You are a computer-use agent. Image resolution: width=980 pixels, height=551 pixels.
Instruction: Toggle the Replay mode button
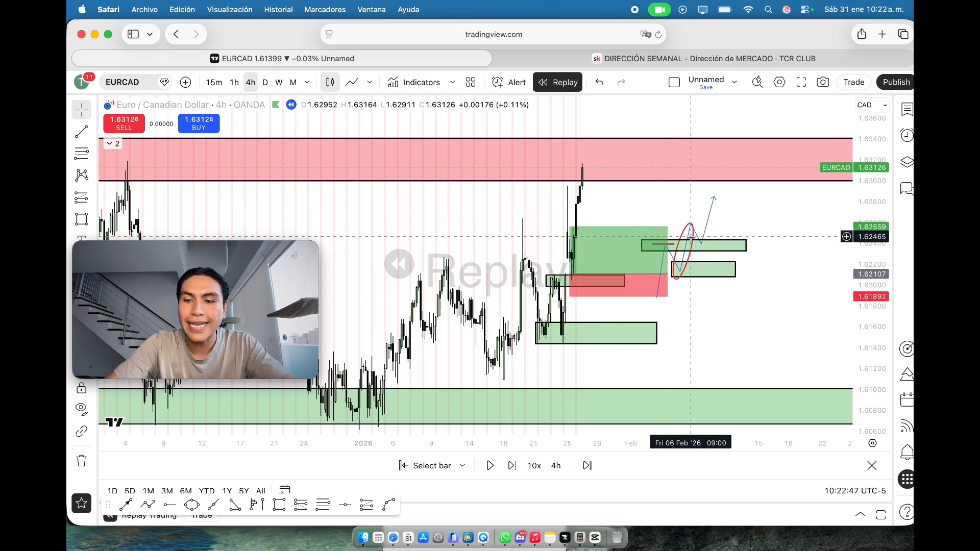(558, 82)
